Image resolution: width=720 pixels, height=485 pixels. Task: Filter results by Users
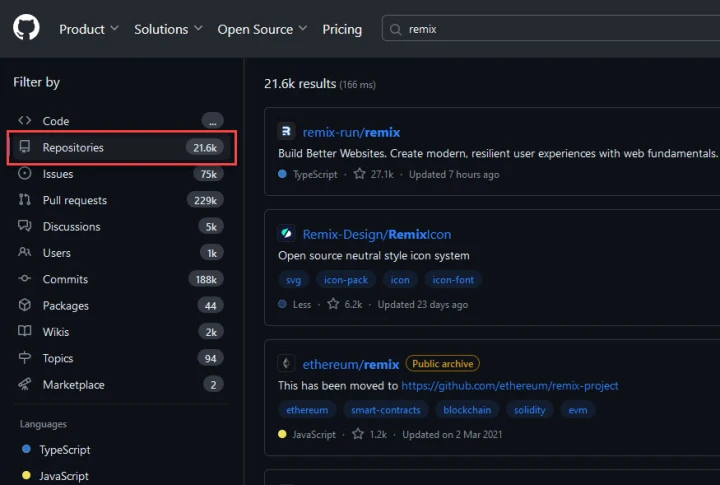[121, 253]
